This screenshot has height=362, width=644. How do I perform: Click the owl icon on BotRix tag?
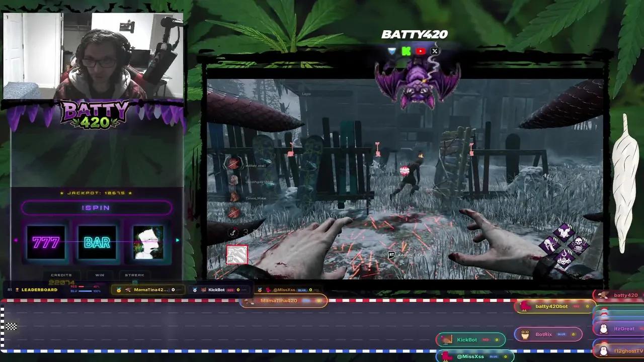(x=525, y=334)
